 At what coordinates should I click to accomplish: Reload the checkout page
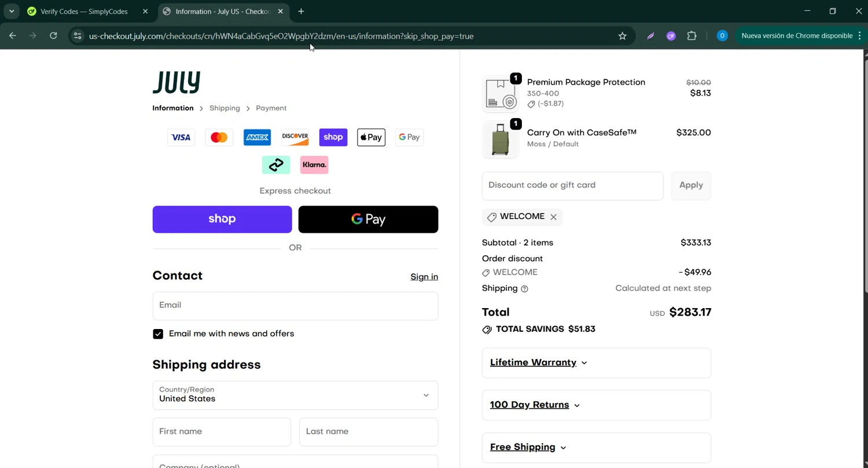coord(53,36)
